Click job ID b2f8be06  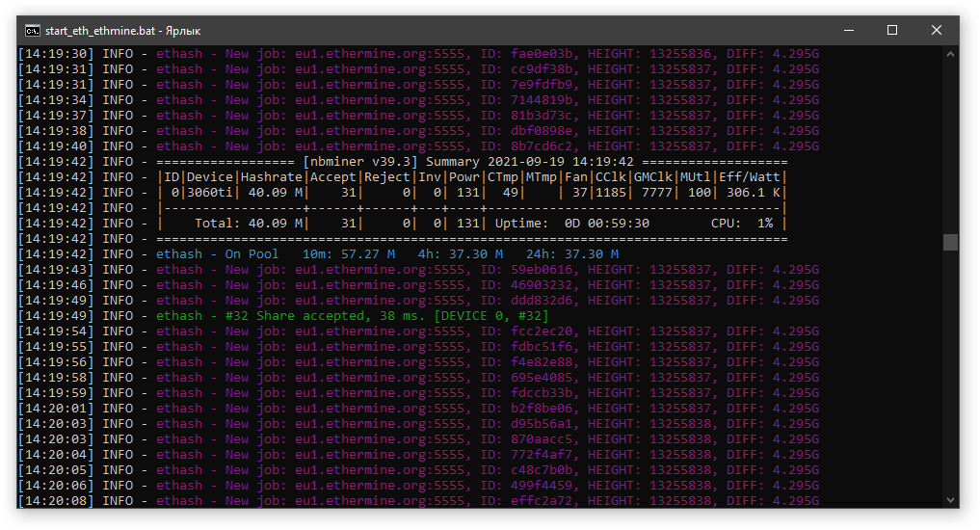tap(542, 409)
